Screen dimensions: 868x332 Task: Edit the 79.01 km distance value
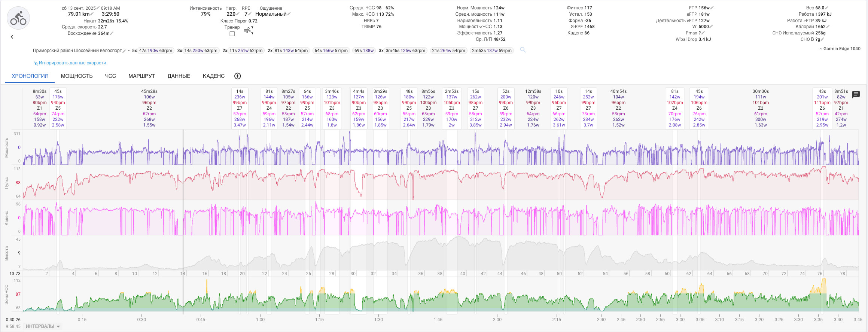click(92, 14)
